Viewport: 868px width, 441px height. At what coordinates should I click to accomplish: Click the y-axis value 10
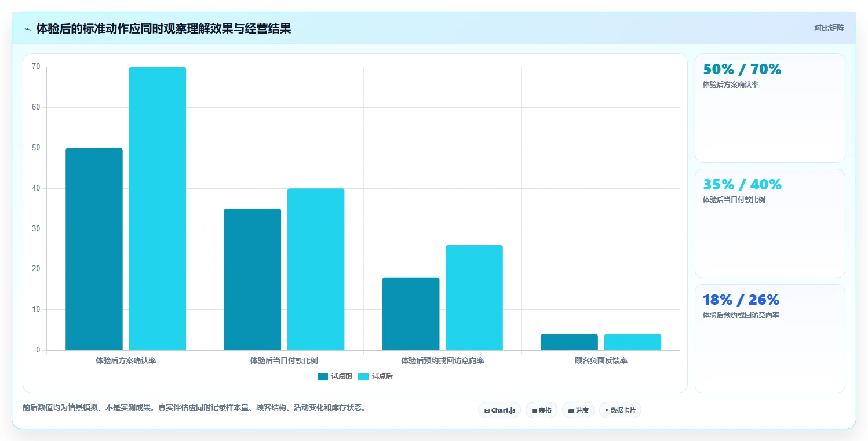pos(36,309)
